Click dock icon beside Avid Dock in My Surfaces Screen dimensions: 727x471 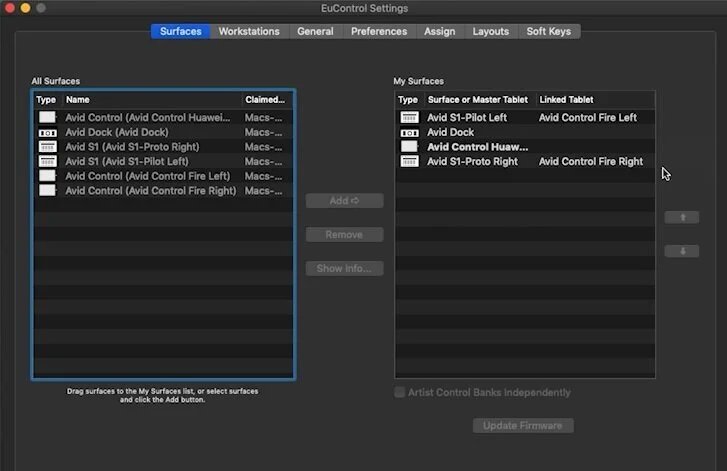pyautogui.click(x=409, y=133)
